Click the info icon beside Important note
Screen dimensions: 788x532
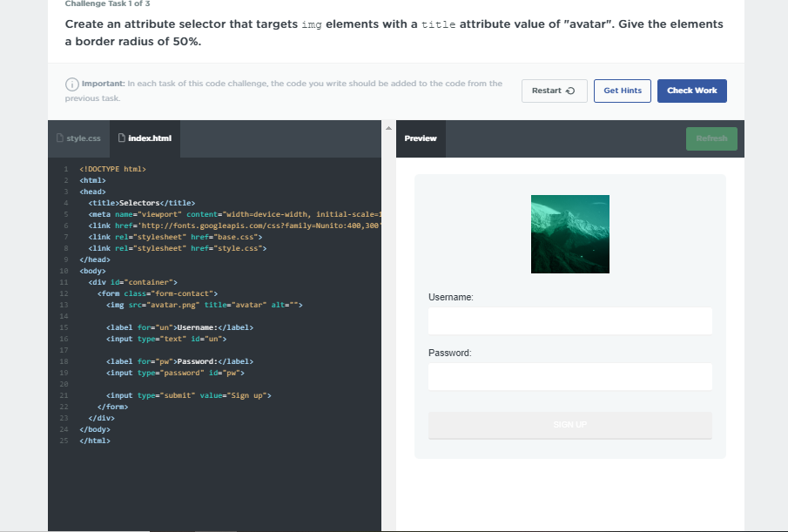pos(72,84)
